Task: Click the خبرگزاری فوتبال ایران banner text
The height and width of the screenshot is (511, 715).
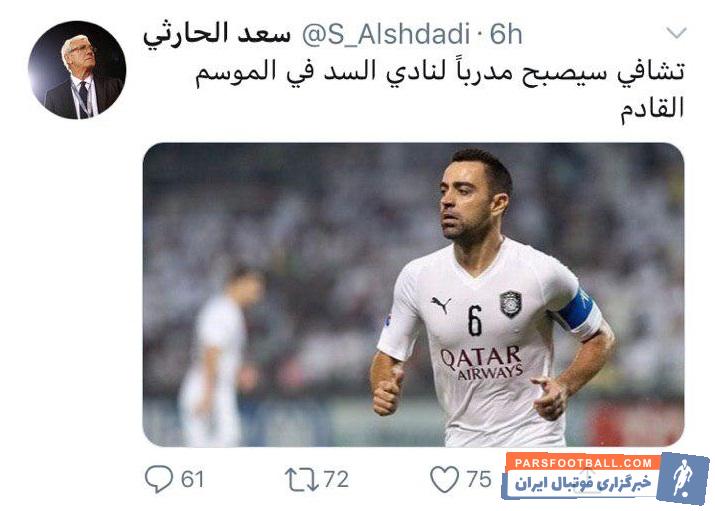Action: (583, 484)
